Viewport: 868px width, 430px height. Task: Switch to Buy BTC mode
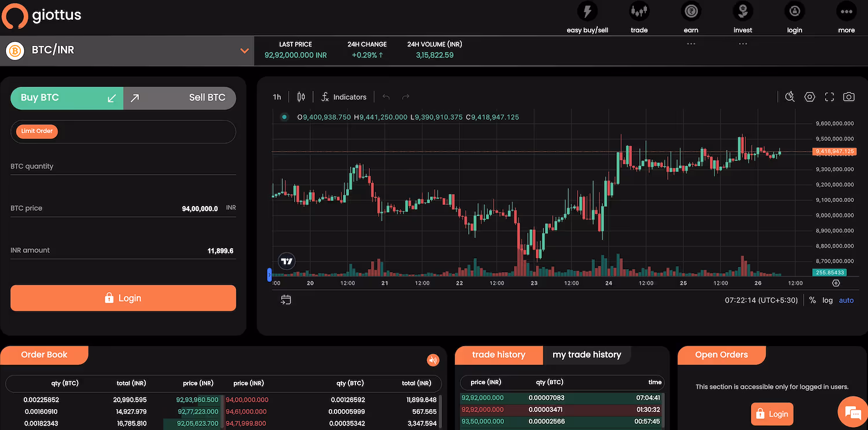(x=67, y=98)
